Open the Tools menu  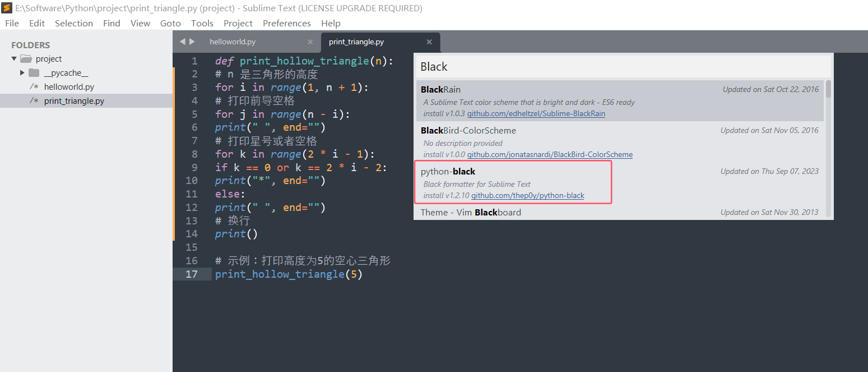coord(202,23)
